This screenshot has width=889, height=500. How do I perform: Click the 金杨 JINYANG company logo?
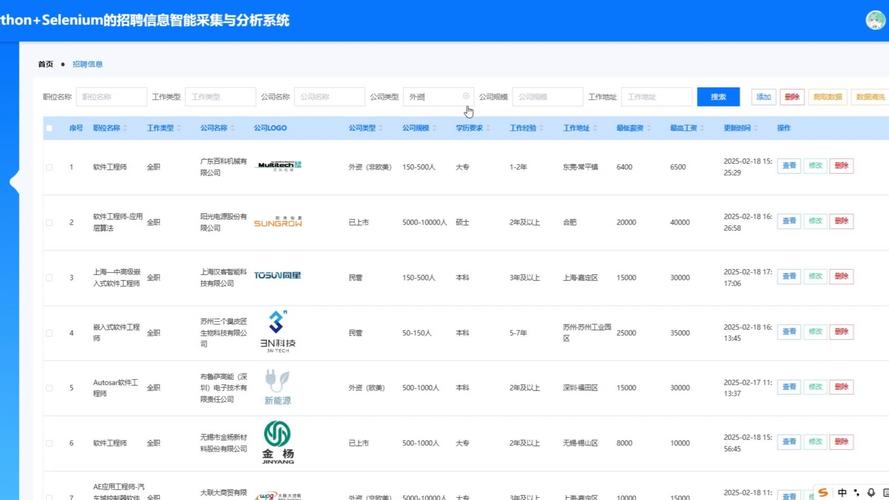[x=277, y=442]
